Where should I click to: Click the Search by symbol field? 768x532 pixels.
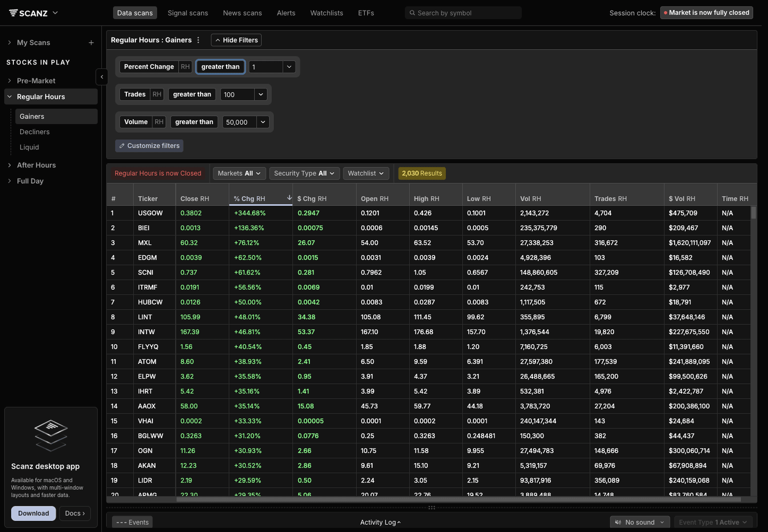(463, 13)
